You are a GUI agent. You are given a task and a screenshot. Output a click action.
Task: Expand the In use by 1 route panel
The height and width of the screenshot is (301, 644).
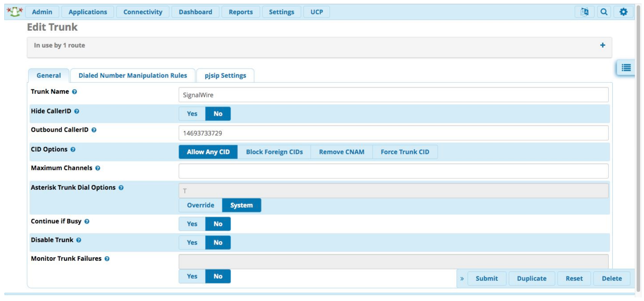[602, 45]
